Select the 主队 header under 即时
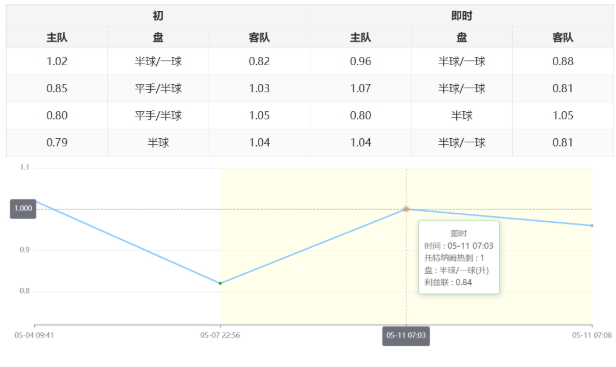The height and width of the screenshot is (367, 616). tap(361, 37)
